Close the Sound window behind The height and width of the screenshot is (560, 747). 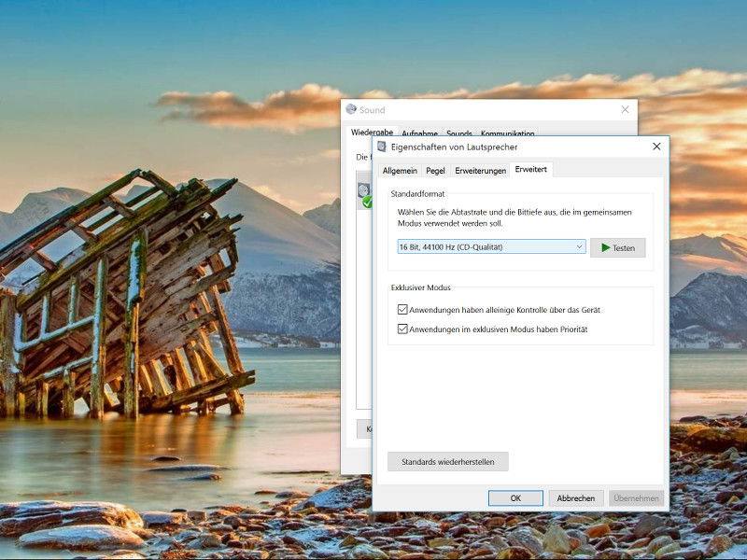[x=625, y=109]
